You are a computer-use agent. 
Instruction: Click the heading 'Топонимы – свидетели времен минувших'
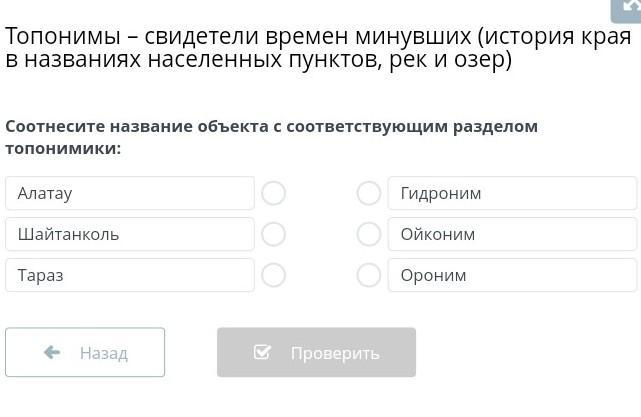click(x=238, y=37)
